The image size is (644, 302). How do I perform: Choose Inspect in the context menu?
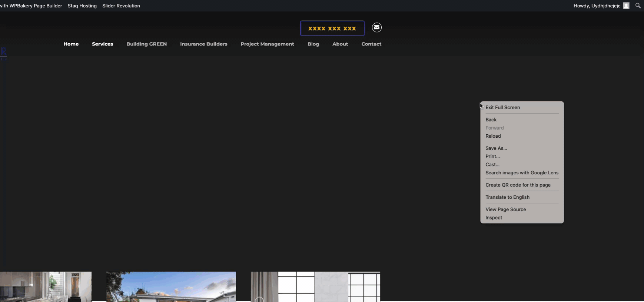point(494,218)
